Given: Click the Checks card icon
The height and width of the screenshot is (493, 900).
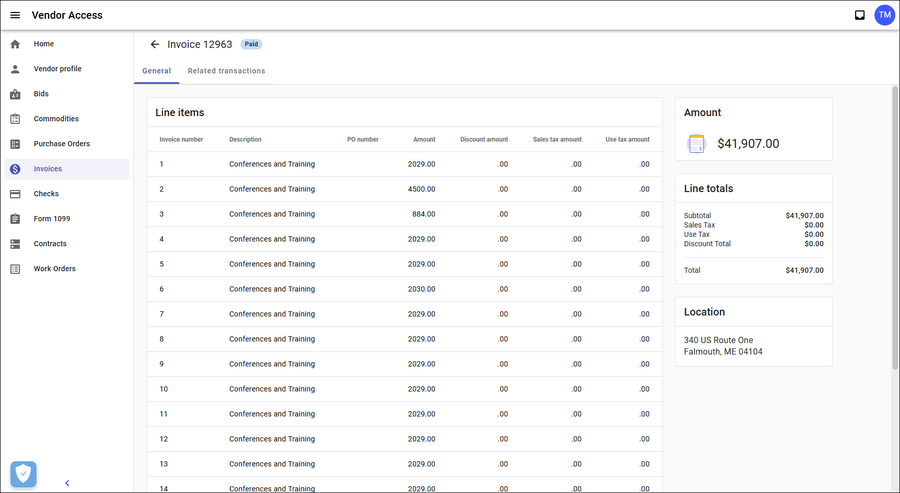Looking at the screenshot, I should pyautogui.click(x=15, y=194).
